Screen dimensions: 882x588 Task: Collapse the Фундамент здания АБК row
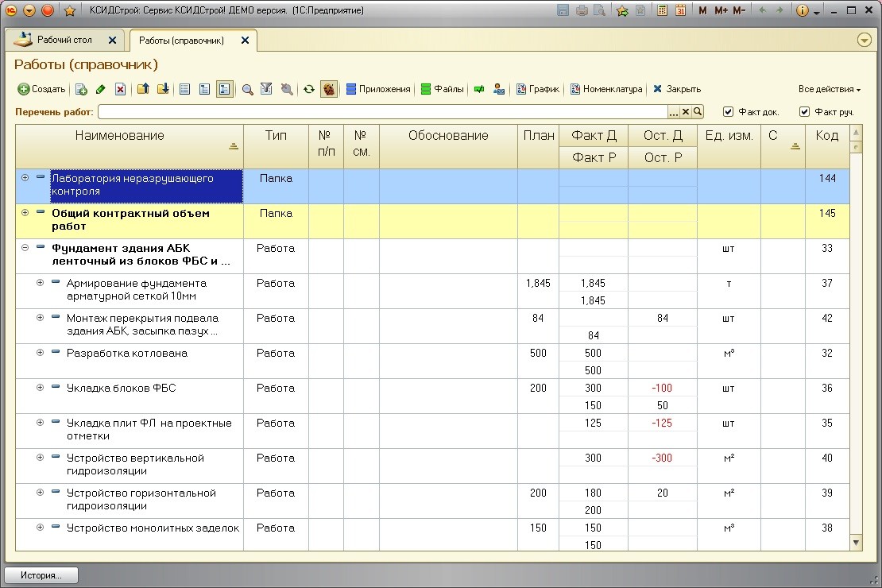tap(25, 248)
